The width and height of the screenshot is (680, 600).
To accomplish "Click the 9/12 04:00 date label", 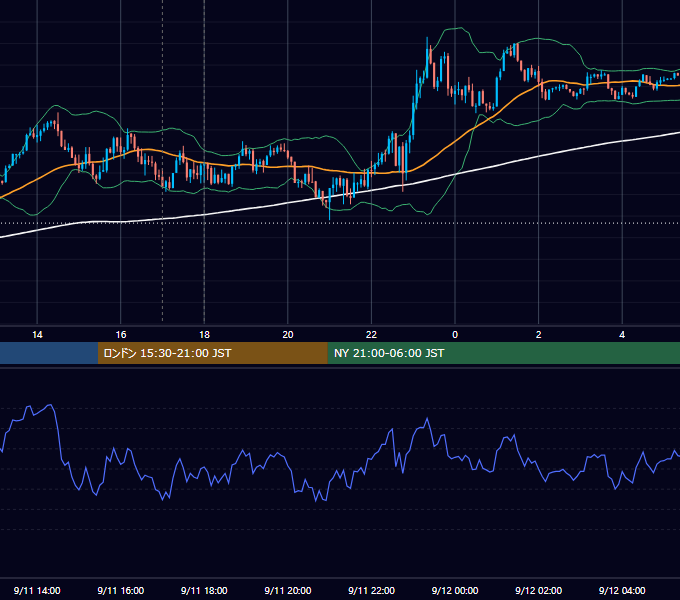I will click(622, 590).
